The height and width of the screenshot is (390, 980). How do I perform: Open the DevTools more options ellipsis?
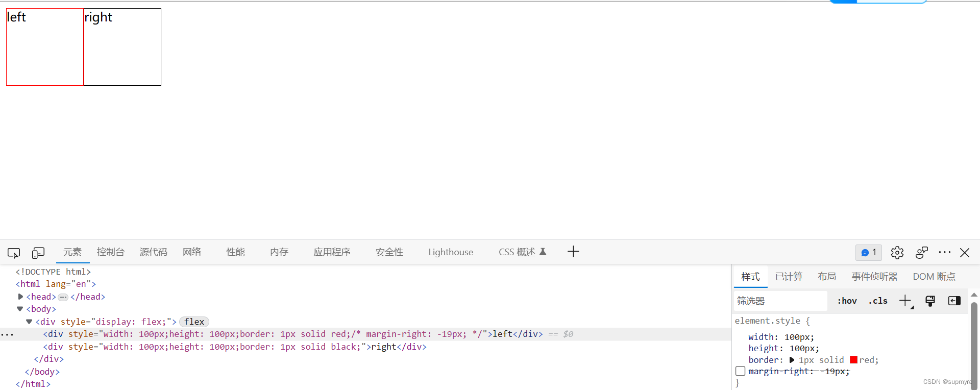(945, 252)
